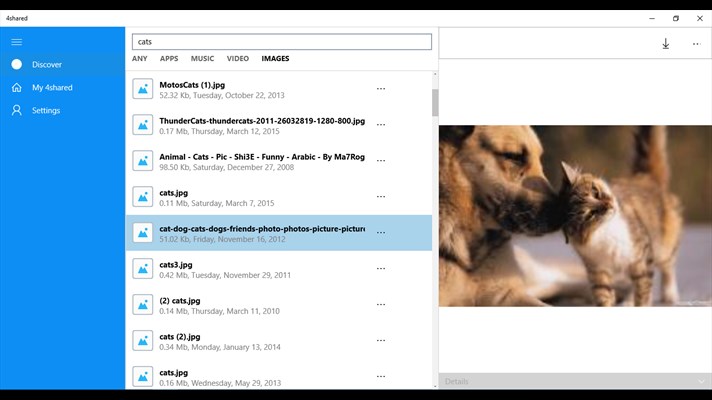Show results under the ANY tab
Screen dimensions: 712x400
pyautogui.click(x=140, y=59)
